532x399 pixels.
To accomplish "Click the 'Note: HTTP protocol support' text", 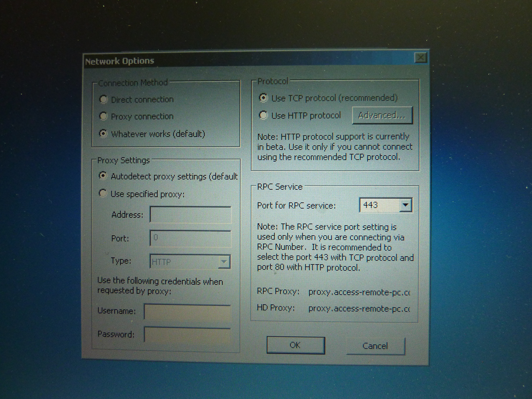I will click(x=335, y=147).
